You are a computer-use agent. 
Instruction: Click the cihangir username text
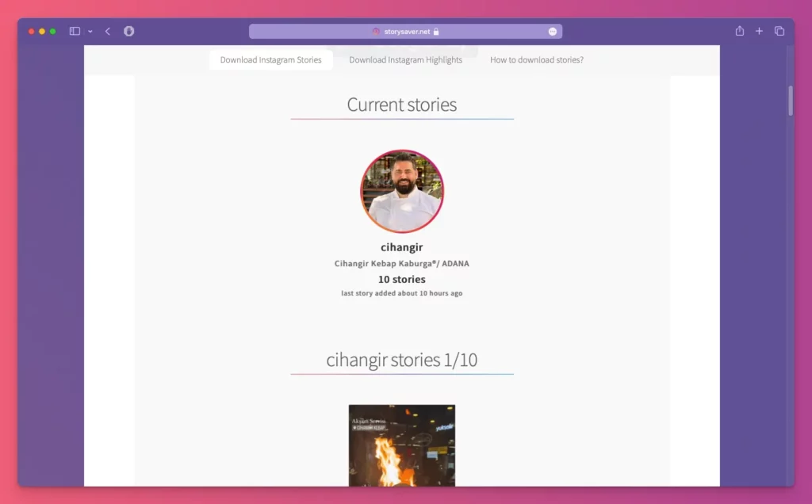coord(402,247)
